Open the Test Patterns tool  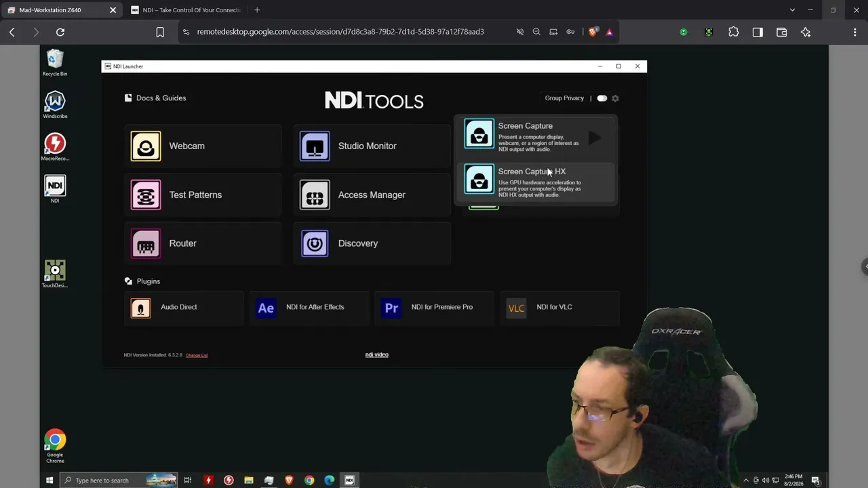(202, 195)
